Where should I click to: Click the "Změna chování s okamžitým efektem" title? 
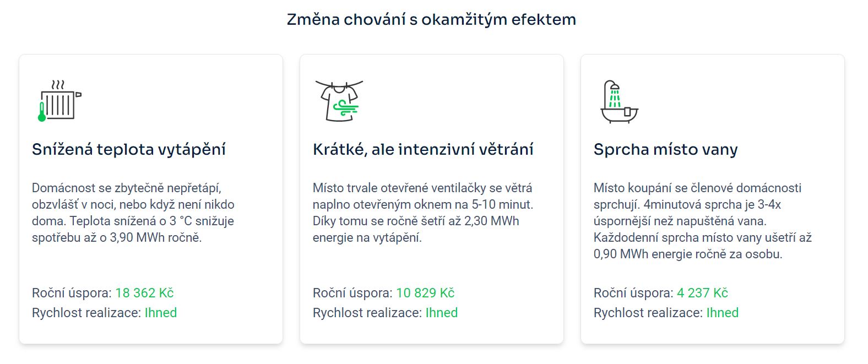pos(431,19)
